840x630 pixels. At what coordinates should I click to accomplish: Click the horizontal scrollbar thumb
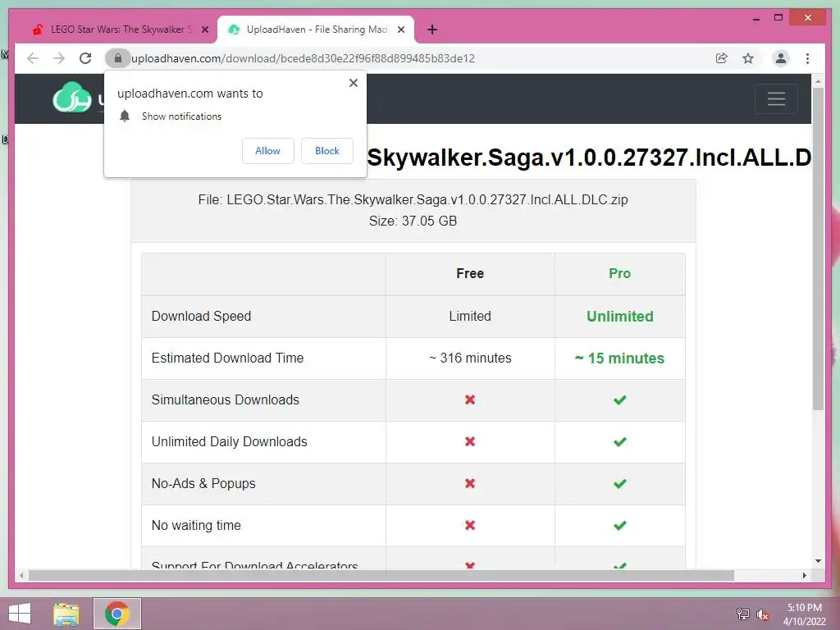point(381,575)
